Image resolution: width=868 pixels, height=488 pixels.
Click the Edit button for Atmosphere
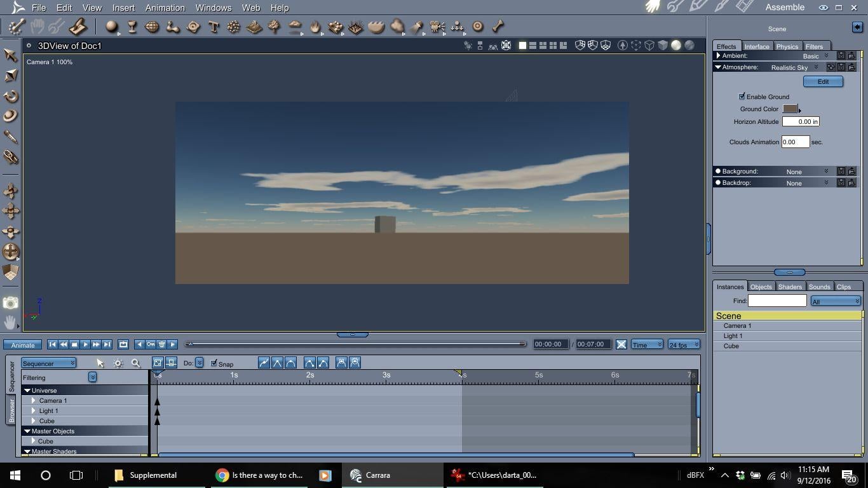(823, 81)
